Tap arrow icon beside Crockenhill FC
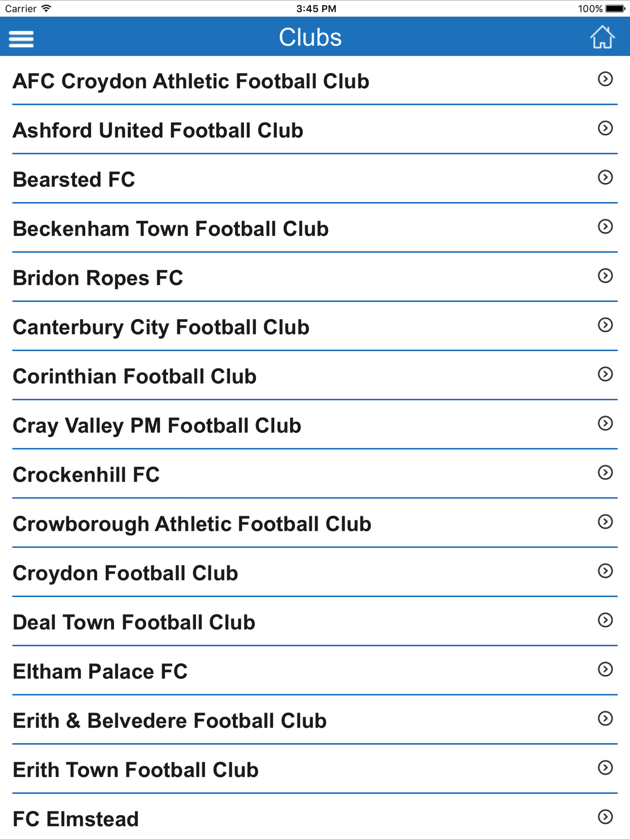This screenshot has height=840, width=630. click(605, 472)
